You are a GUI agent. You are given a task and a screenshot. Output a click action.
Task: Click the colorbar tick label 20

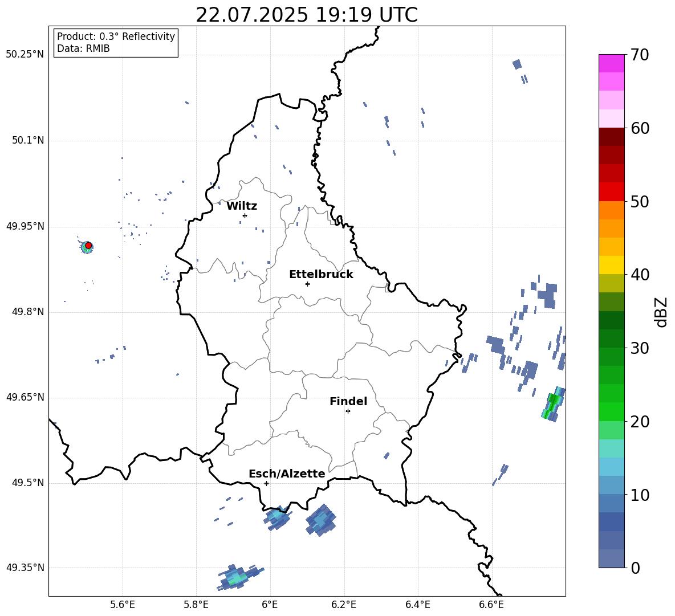point(640,422)
